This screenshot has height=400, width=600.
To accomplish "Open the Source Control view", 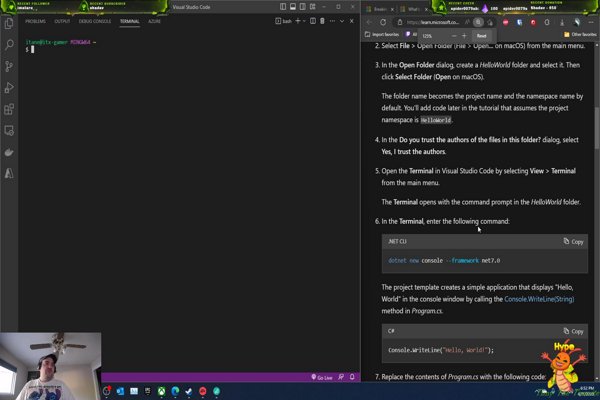I will click(9, 67).
